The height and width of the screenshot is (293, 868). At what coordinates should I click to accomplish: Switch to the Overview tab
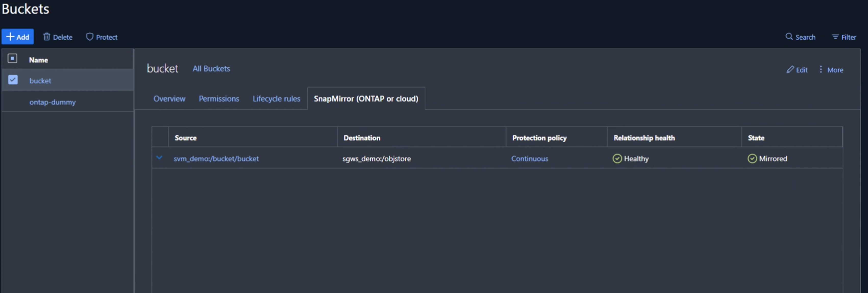[x=169, y=98]
